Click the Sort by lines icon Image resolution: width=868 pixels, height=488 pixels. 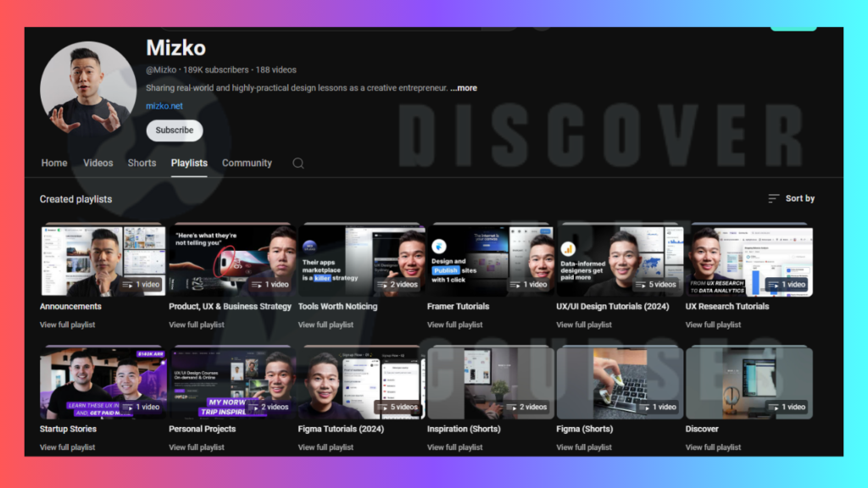(x=773, y=198)
